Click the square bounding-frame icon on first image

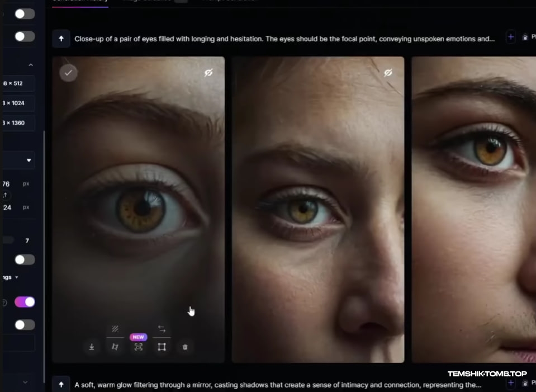[x=162, y=347]
